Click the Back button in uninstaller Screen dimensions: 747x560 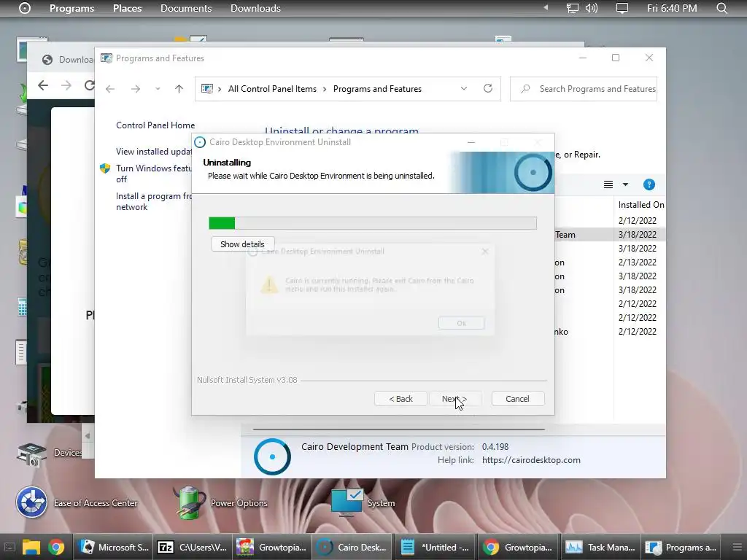(x=400, y=399)
